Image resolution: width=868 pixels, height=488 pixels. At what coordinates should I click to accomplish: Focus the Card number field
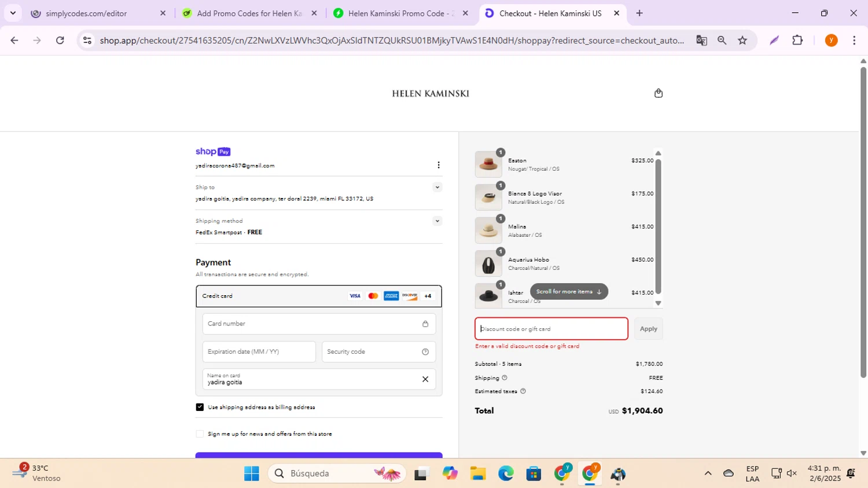[x=319, y=324]
